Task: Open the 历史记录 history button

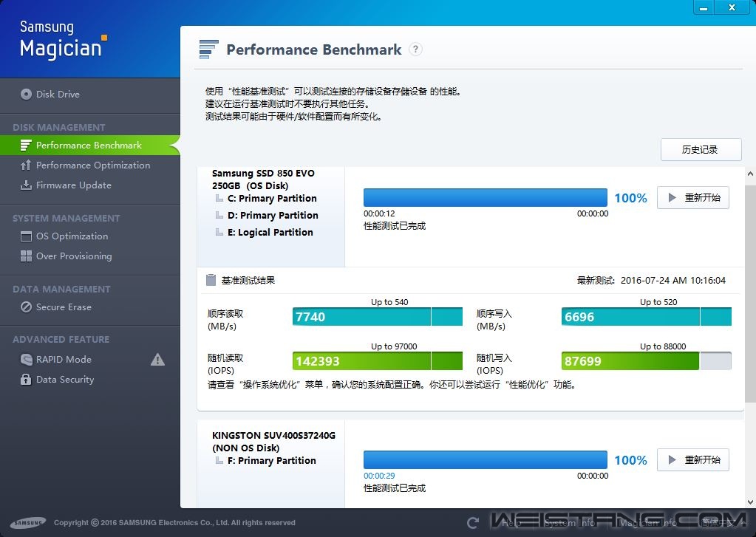Action: point(701,149)
